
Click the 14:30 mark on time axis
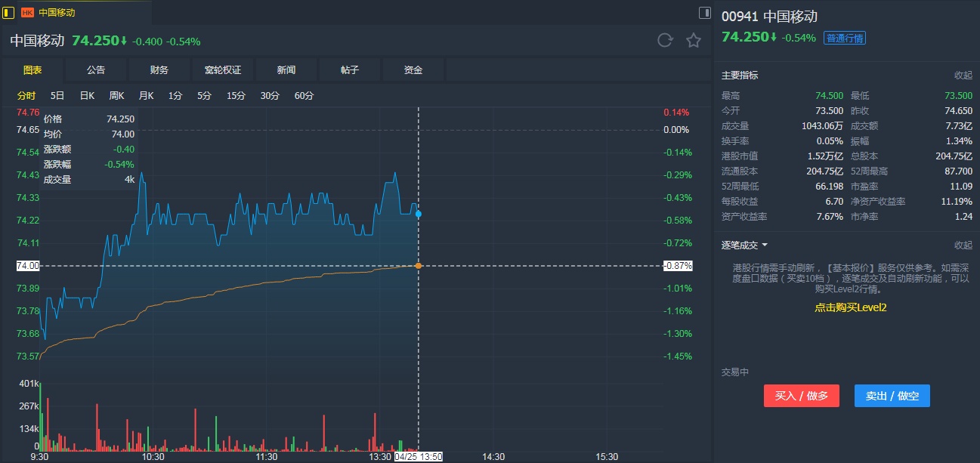point(493,456)
